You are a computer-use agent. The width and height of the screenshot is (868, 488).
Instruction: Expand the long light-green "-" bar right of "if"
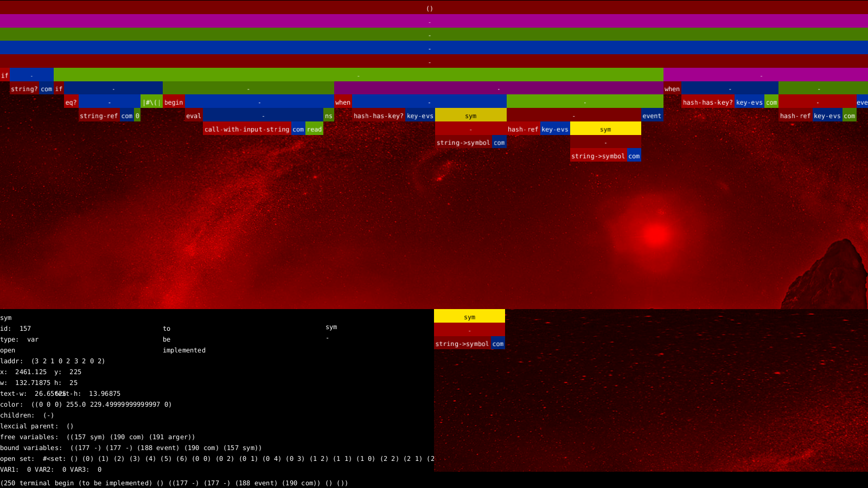(x=358, y=75)
